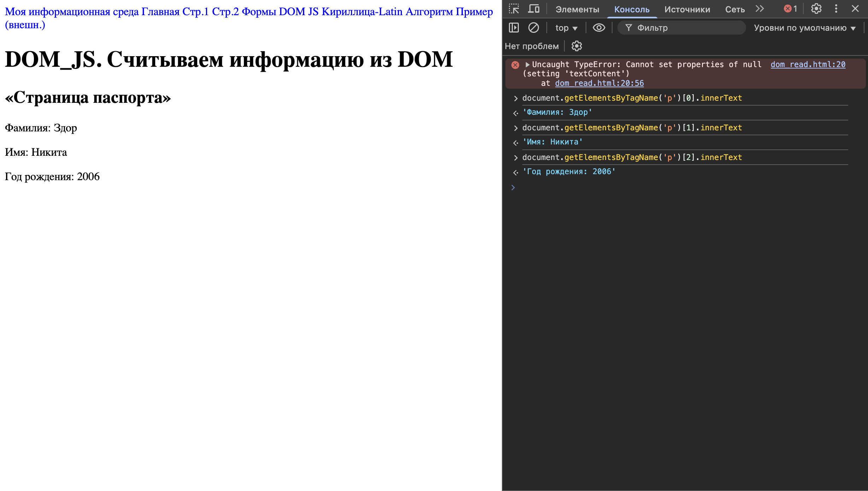Image resolution: width=868 pixels, height=491 pixels.
Task: Open DevTools settings gear icon
Action: [816, 9]
